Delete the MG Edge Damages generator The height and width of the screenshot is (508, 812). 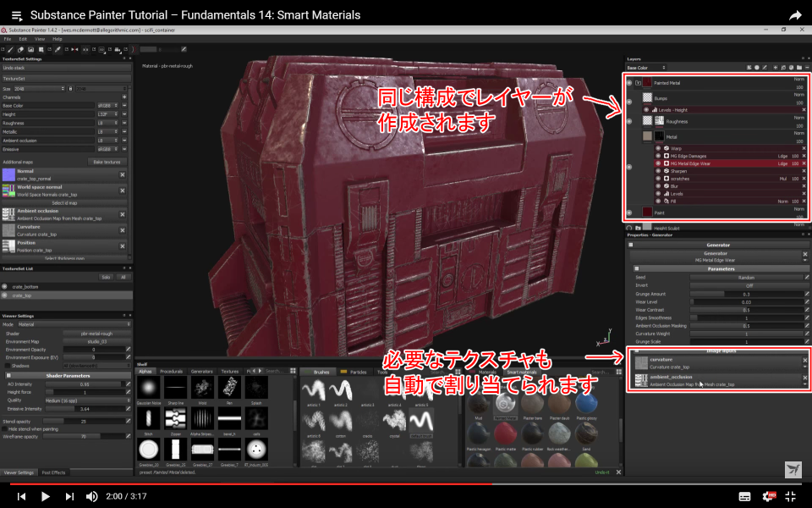pyautogui.click(x=804, y=156)
